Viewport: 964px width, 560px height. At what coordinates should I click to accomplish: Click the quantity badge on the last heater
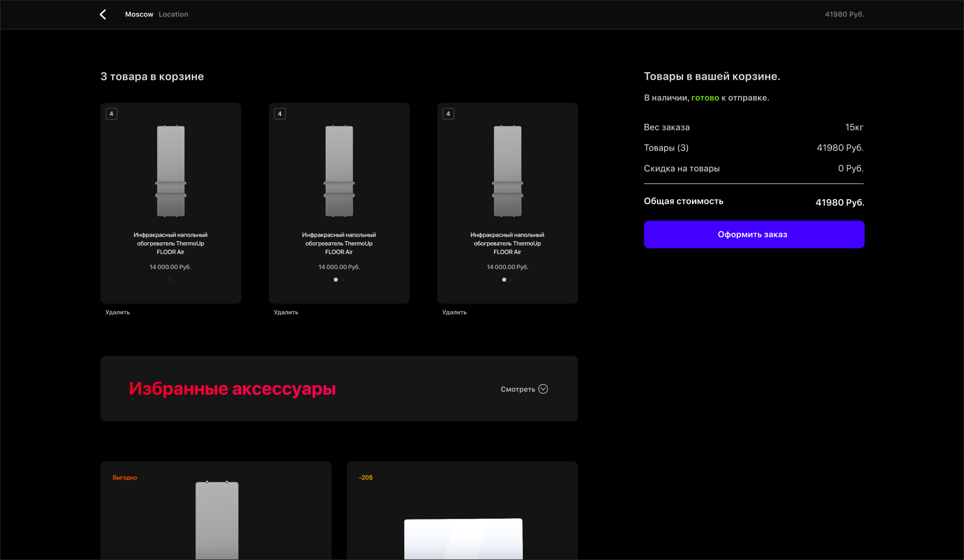point(448,114)
